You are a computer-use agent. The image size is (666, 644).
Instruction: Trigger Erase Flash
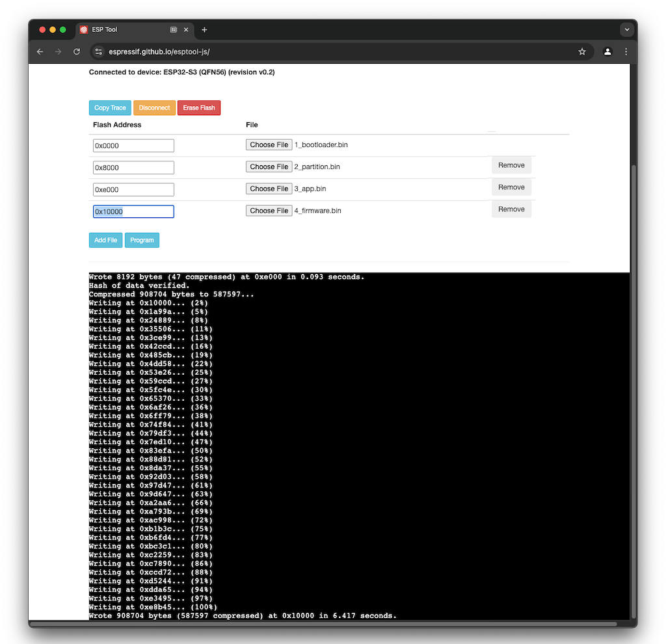(198, 107)
